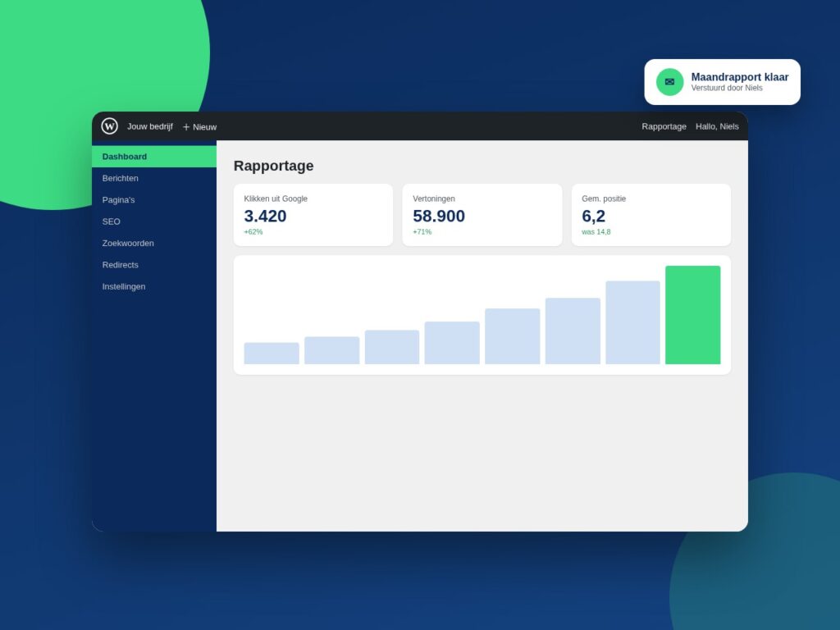Open Instellingen in the sidebar
The width and height of the screenshot is (840, 630).
pyautogui.click(x=154, y=286)
